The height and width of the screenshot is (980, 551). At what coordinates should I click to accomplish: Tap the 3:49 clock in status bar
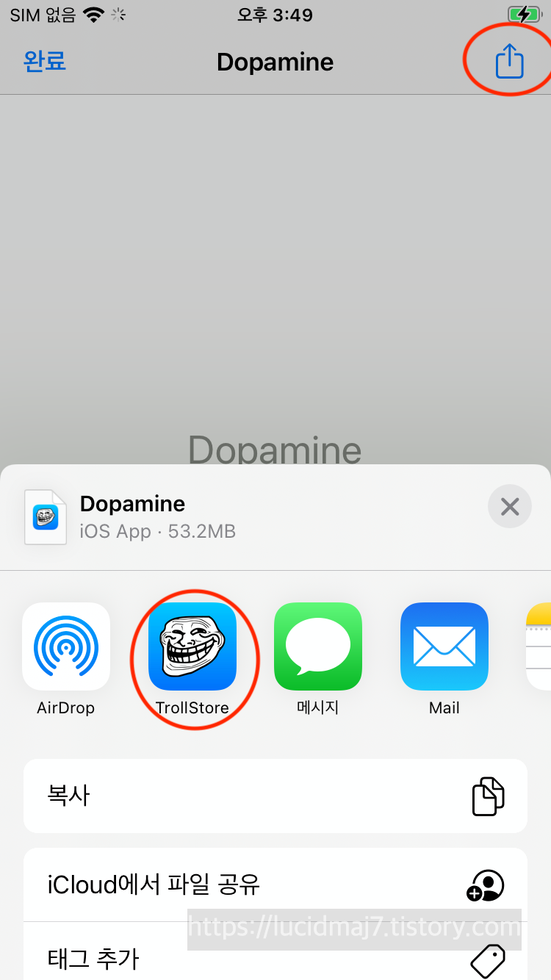coord(275,15)
